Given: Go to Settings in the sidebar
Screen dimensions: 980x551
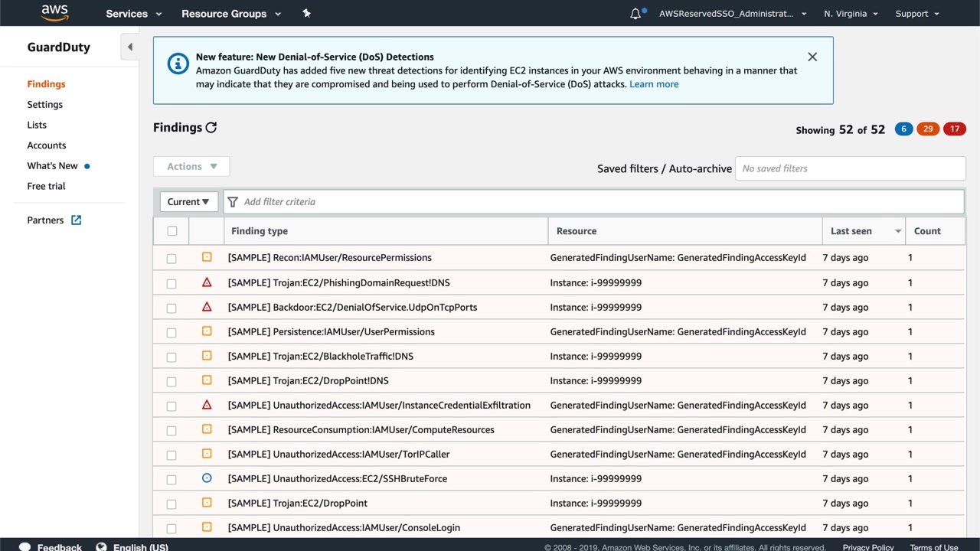Looking at the screenshot, I should click(x=45, y=105).
